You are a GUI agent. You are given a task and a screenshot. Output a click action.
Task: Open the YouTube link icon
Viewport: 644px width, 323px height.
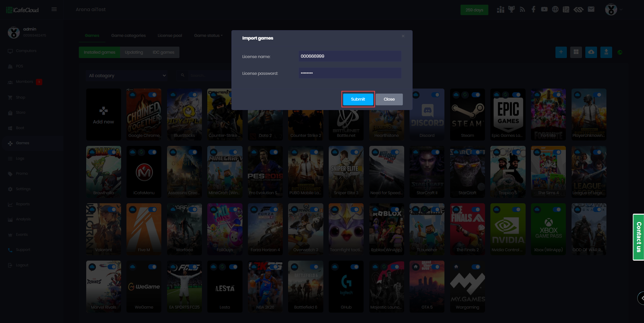click(544, 9)
